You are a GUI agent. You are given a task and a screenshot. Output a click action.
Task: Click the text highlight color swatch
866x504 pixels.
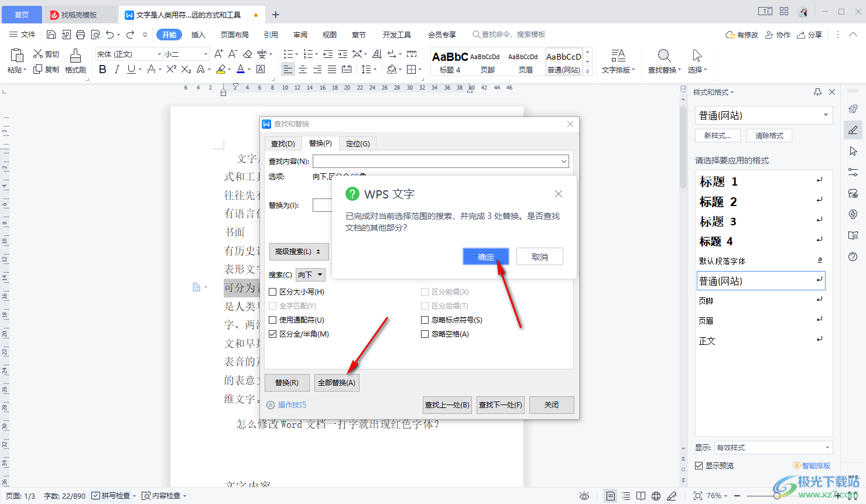click(220, 69)
